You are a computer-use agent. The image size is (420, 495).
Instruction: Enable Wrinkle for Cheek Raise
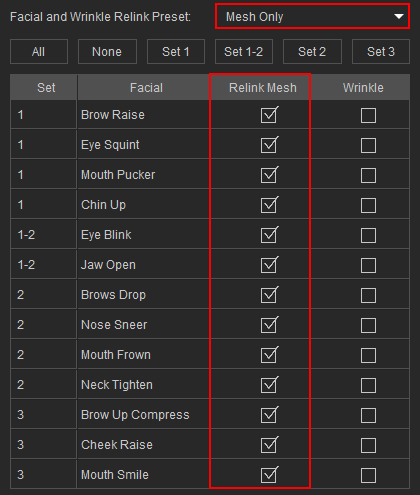click(x=368, y=445)
